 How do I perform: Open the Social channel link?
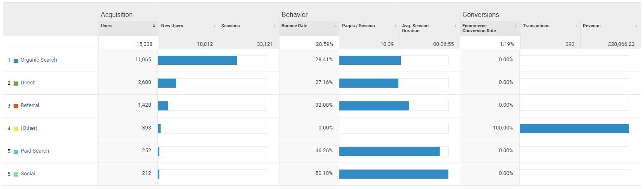pos(28,174)
